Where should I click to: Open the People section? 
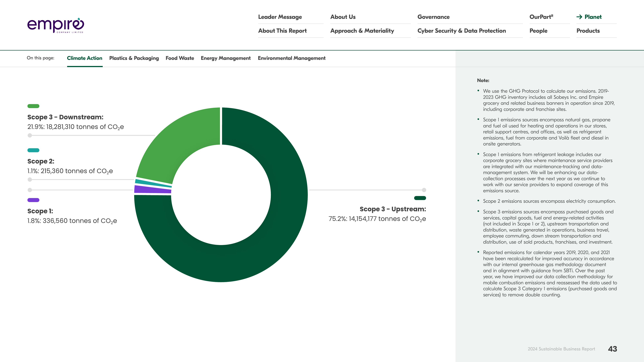(538, 31)
